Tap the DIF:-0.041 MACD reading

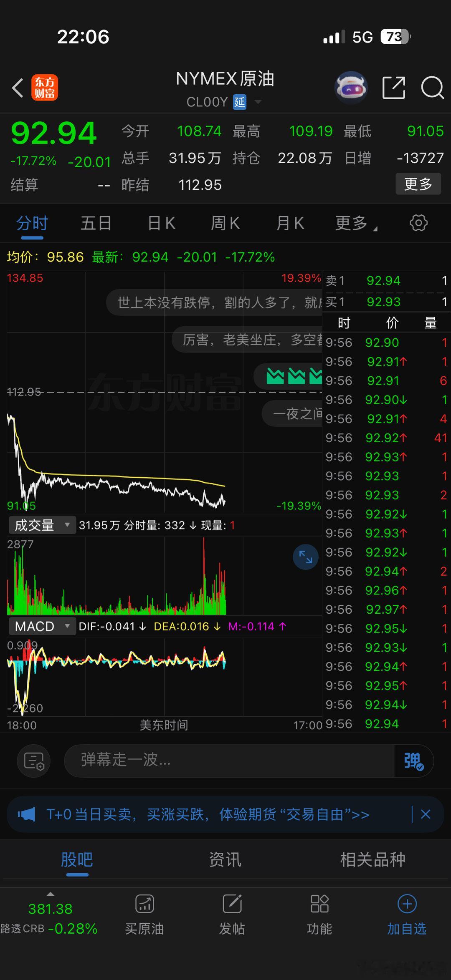[x=112, y=626]
